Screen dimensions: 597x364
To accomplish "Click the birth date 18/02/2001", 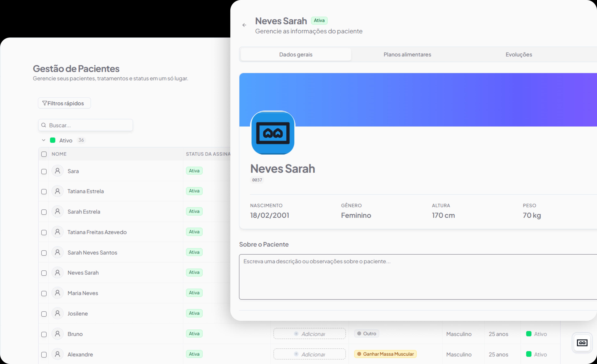I will pos(269,215).
